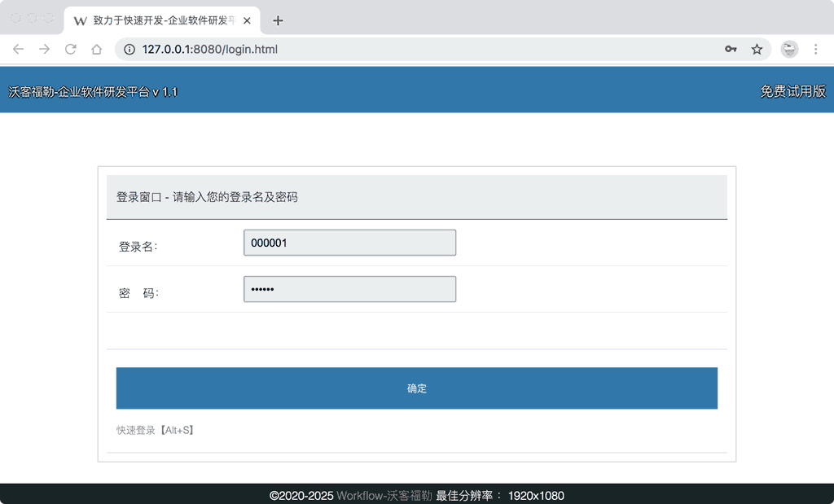Screen dimensions: 834x504
Task: Open the Workflow-沃客福勒 footer link
Action: [x=384, y=496]
